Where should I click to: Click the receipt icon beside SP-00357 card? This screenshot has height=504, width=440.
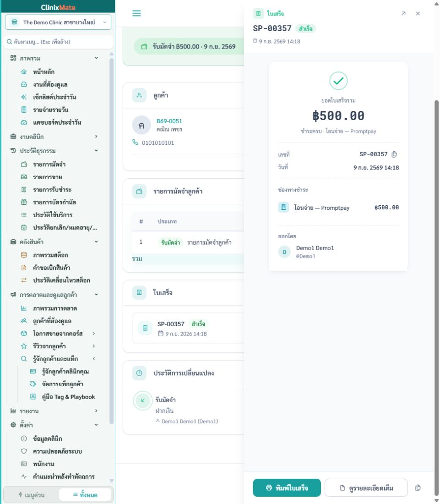click(x=145, y=328)
